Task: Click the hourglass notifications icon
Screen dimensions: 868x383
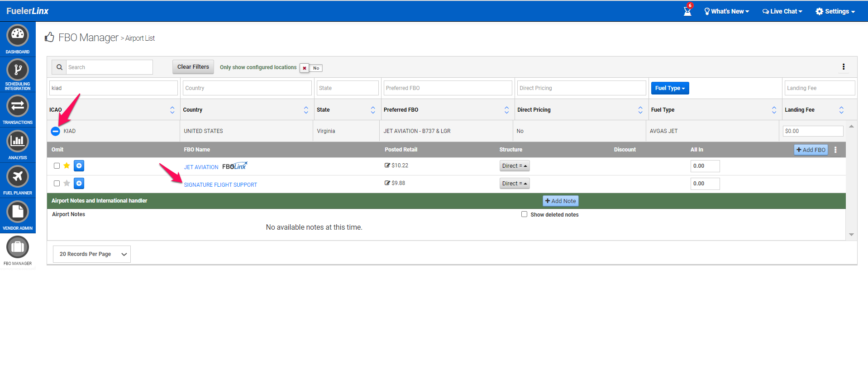Action: pos(687,11)
